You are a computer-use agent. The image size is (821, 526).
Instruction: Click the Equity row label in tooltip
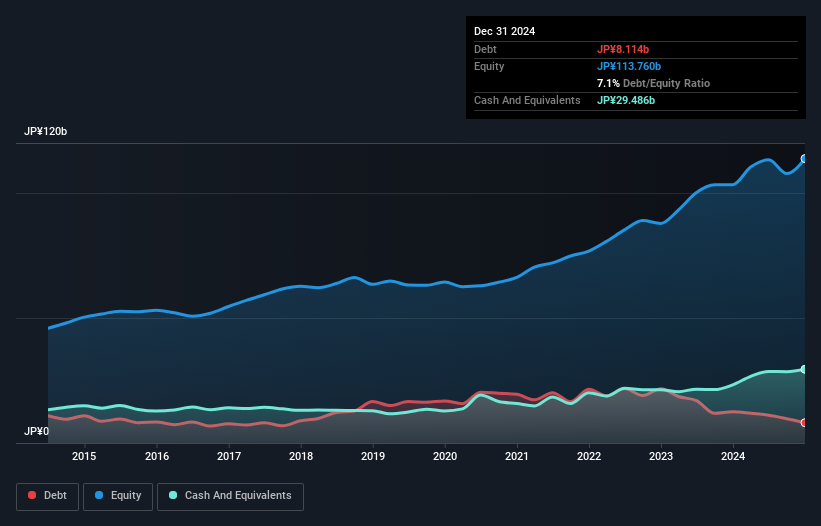(x=489, y=66)
